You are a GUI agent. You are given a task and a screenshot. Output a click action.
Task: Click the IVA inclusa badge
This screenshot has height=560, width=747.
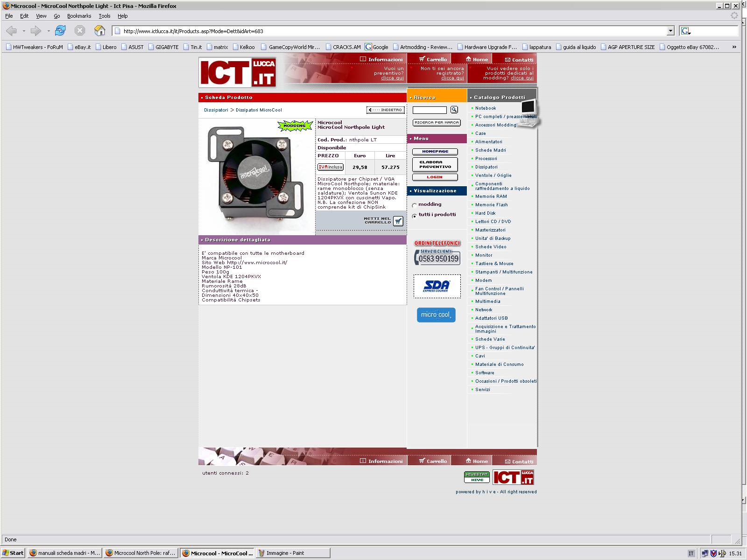(x=331, y=167)
